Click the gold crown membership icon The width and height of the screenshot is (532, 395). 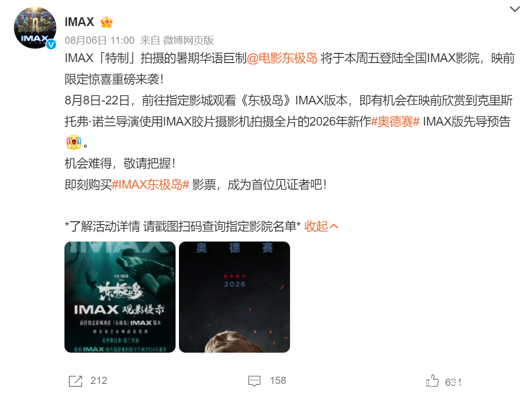pyautogui.click(x=106, y=23)
